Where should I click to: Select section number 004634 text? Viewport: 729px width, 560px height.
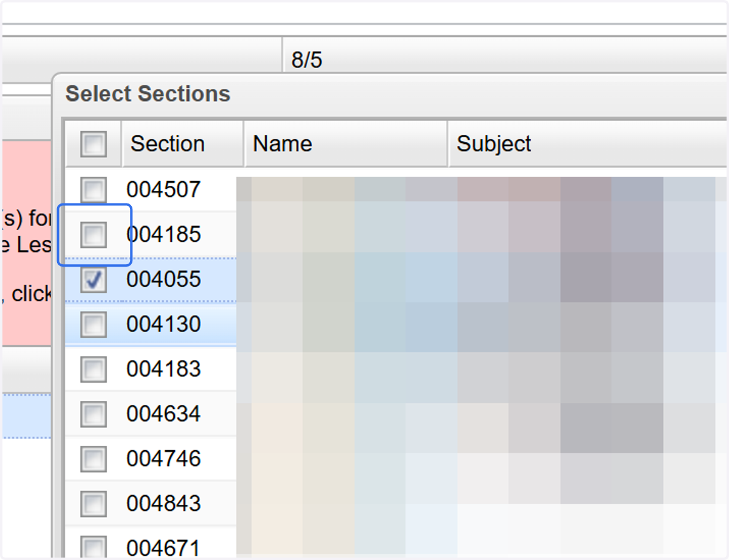click(163, 414)
